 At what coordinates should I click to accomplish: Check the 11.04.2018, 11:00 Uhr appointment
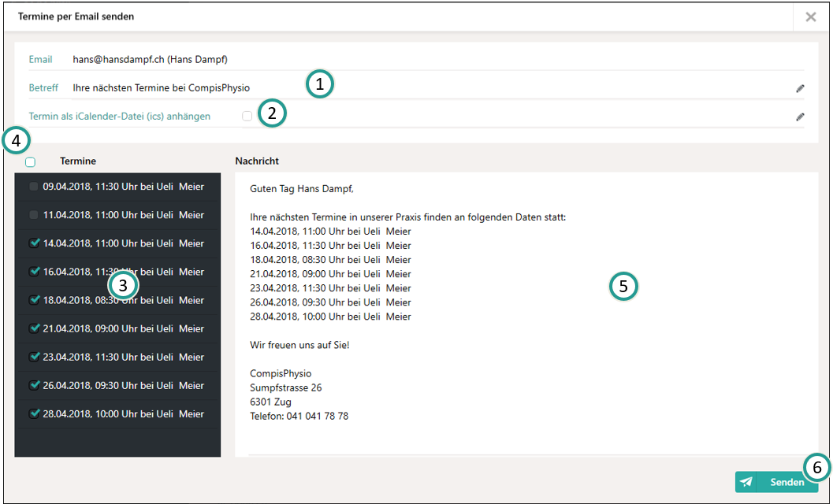tap(33, 215)
